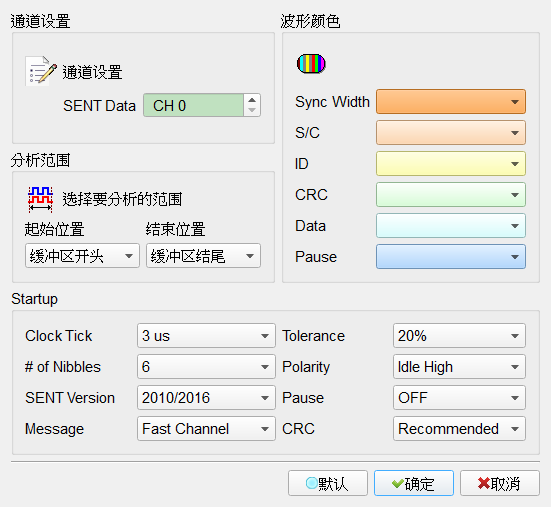The image size is (551, 507).
Task: Click the Sync Width label
Action: [332, 102]
